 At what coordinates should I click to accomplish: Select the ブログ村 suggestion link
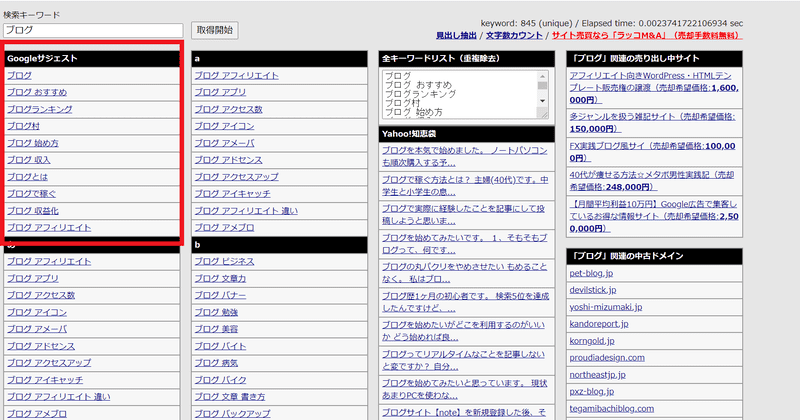(23, 126)
